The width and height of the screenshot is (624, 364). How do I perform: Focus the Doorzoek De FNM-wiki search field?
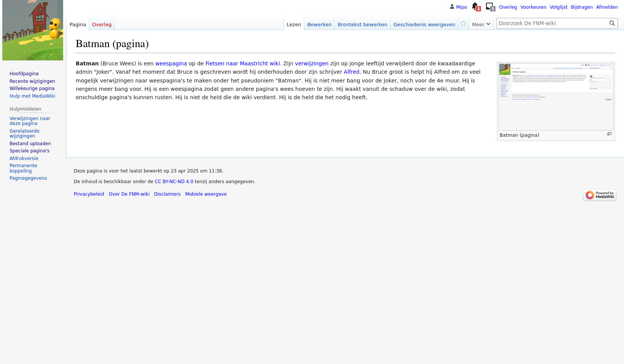(x=551, y=23)
